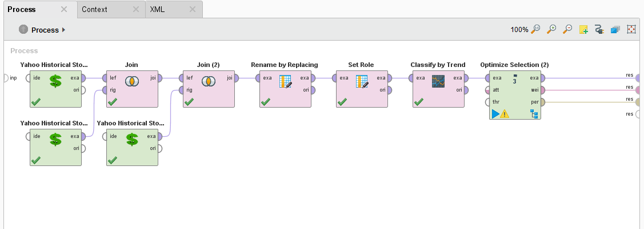This screenshot has width=644, height=229.
Task: Zoom out of the process canvas
Action: coord(567,29)
